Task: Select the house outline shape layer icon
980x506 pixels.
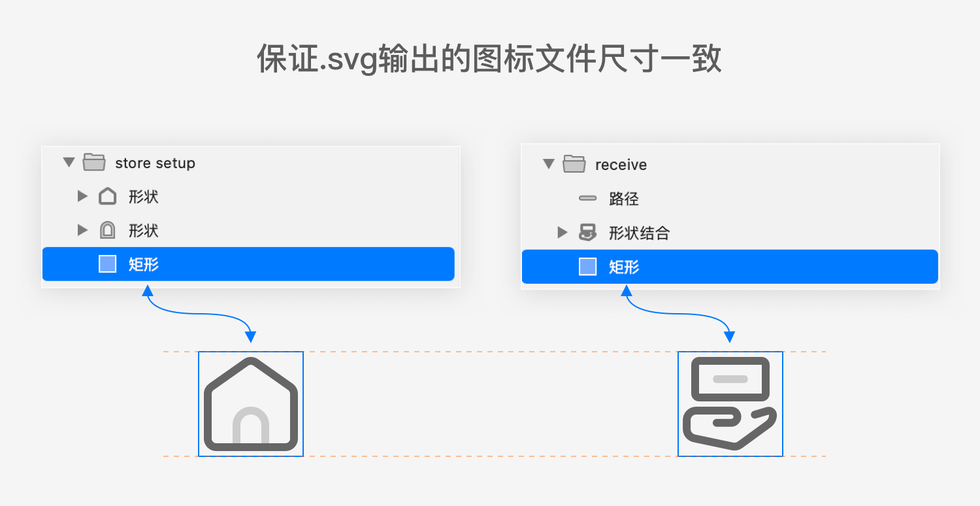Action: [107, 196]
